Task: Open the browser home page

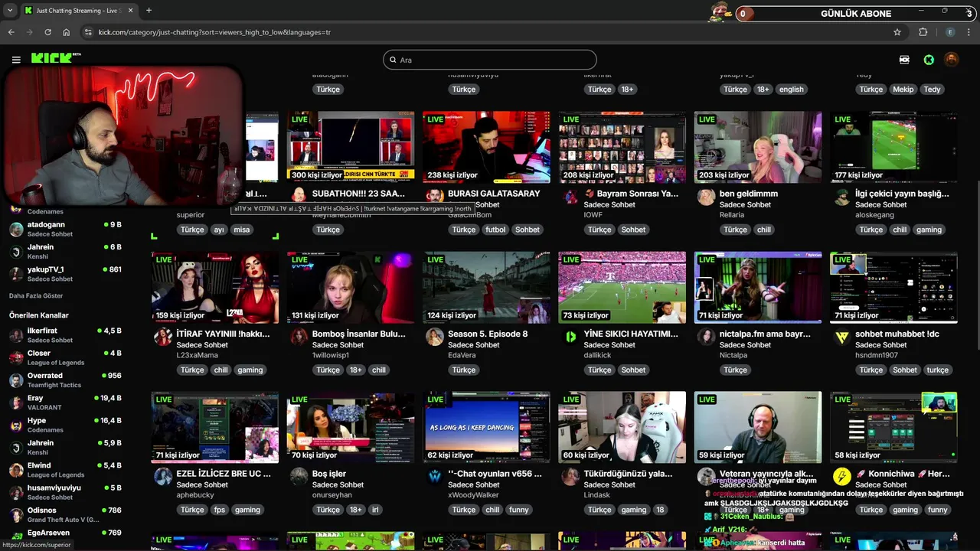Action: (67, 32)
